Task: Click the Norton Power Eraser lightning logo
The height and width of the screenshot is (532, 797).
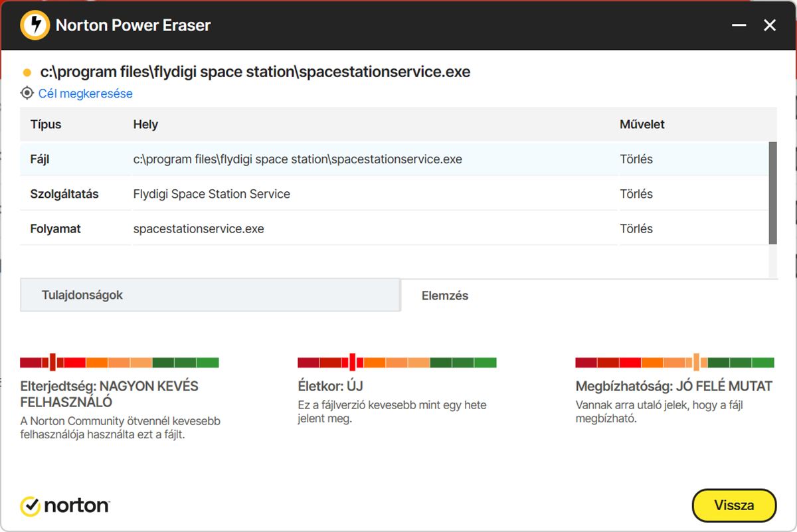Action: 35,26
